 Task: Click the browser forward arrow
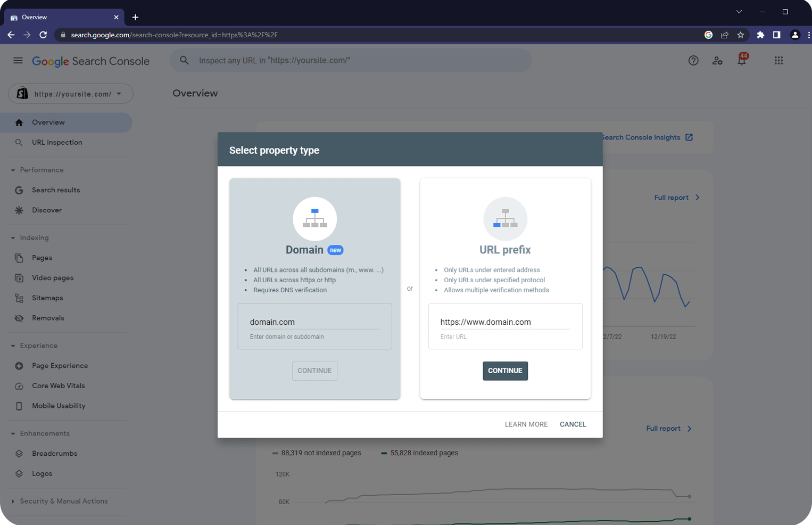pos(27,35)
